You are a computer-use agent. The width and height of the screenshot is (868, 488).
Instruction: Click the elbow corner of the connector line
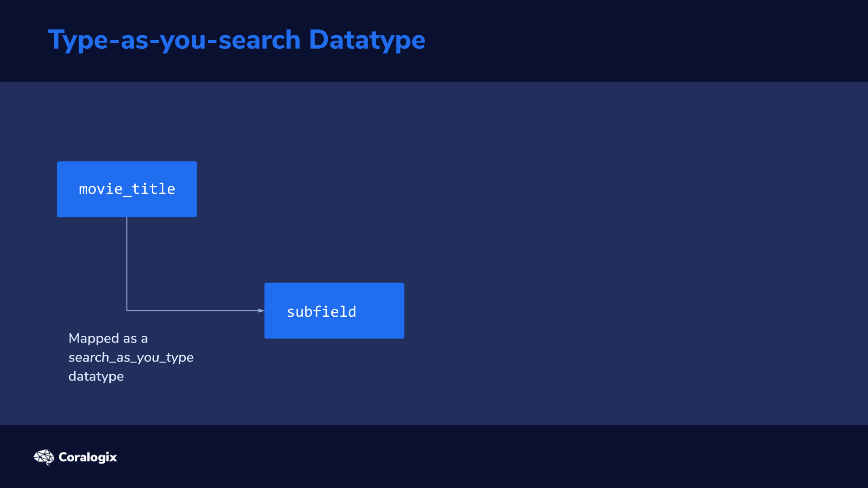coord(127,310)
